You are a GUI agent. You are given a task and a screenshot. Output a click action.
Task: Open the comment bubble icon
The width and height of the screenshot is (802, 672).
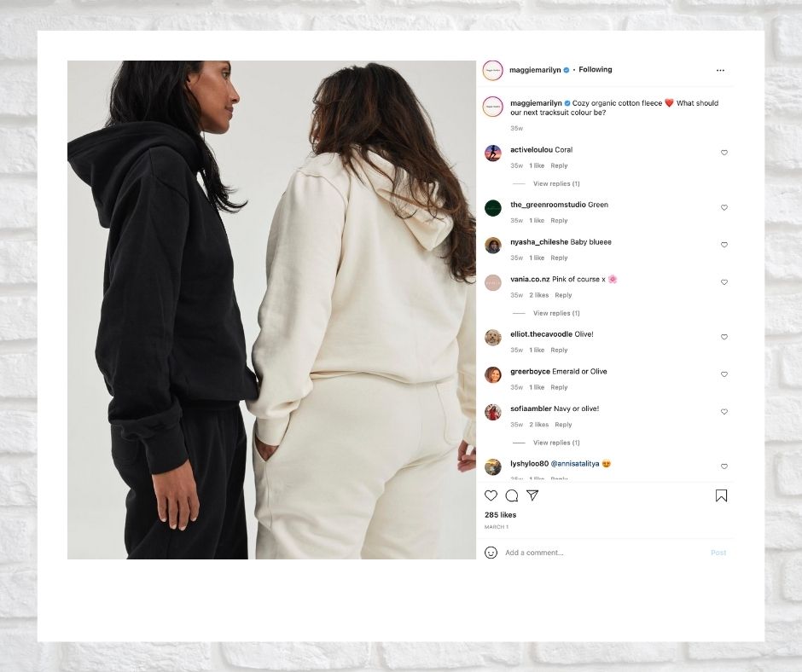[511, 495]
